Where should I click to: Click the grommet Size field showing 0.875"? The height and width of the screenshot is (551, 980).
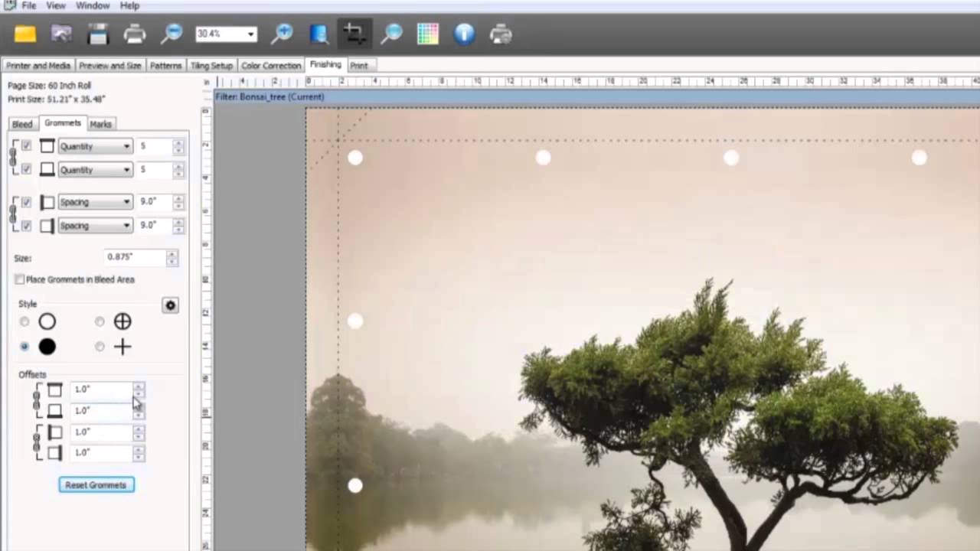135,258
